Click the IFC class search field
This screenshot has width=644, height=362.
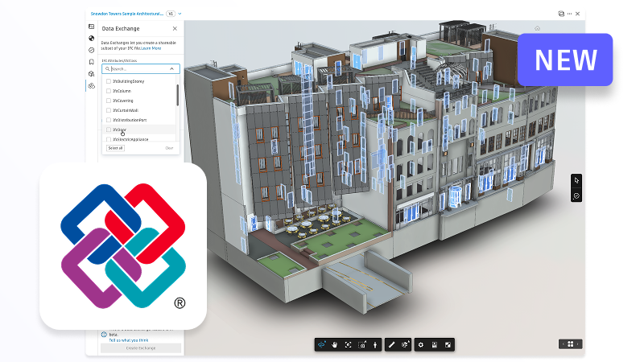coord(137,69)
